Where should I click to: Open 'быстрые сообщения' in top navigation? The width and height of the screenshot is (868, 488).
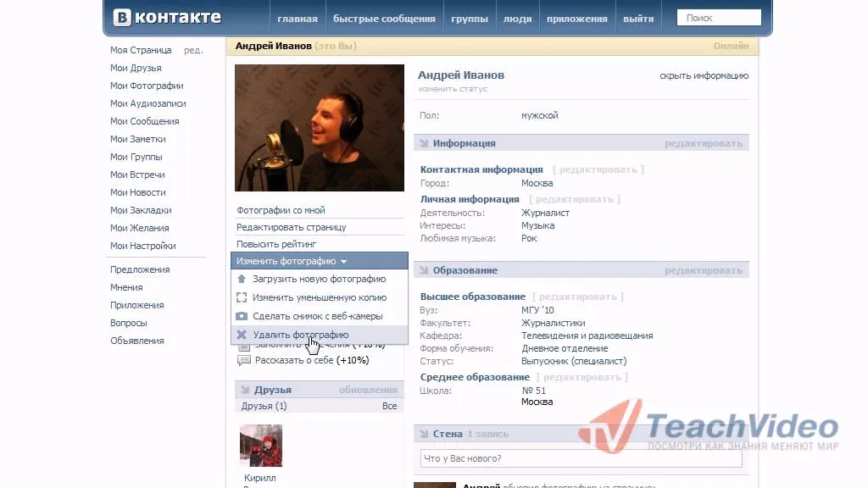384,19
